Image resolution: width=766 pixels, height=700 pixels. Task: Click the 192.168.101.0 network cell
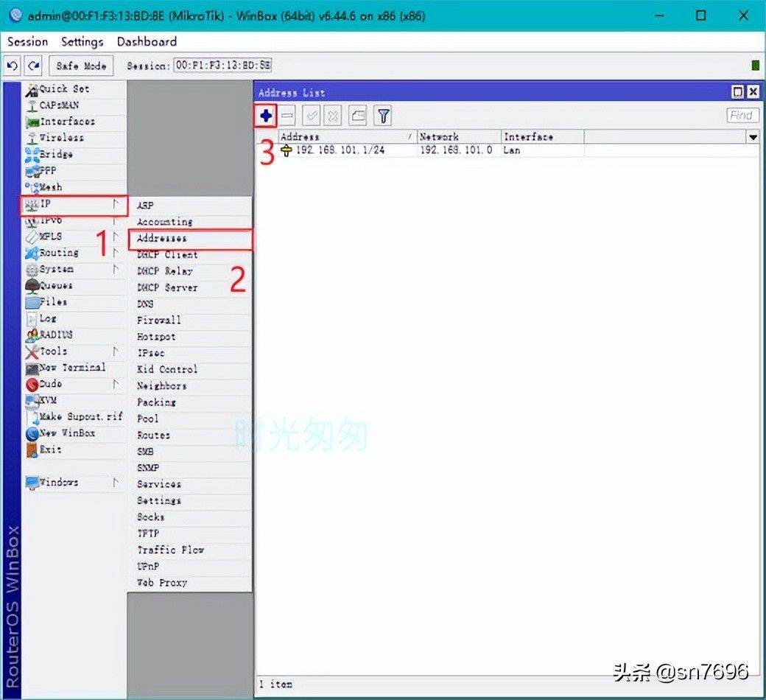coord(456,150)
